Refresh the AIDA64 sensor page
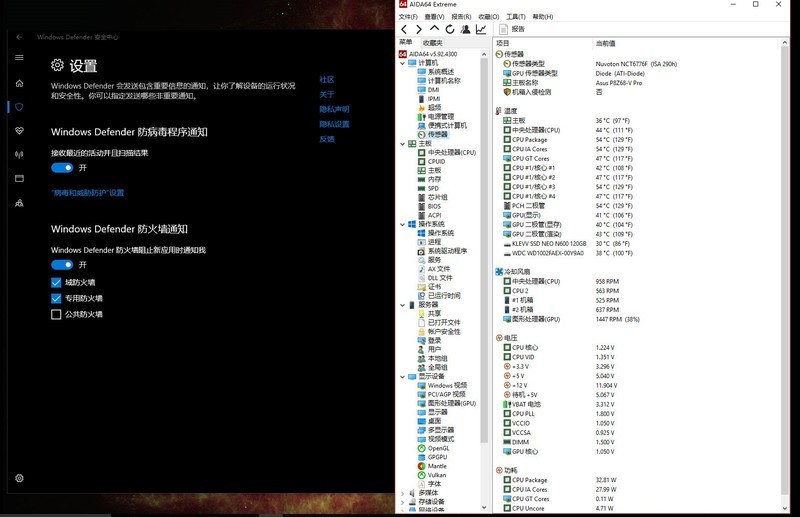Viewport: 800px width, 517px height. point(449,29)
